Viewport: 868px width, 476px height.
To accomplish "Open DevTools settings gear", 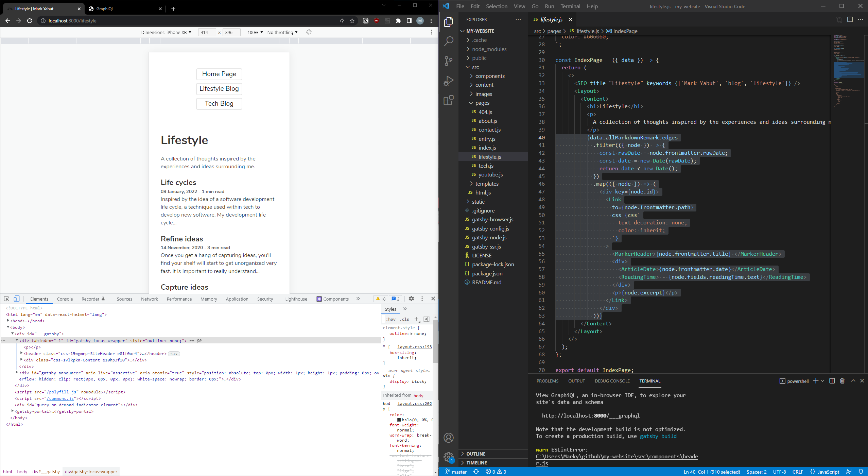I will point(411,299).
